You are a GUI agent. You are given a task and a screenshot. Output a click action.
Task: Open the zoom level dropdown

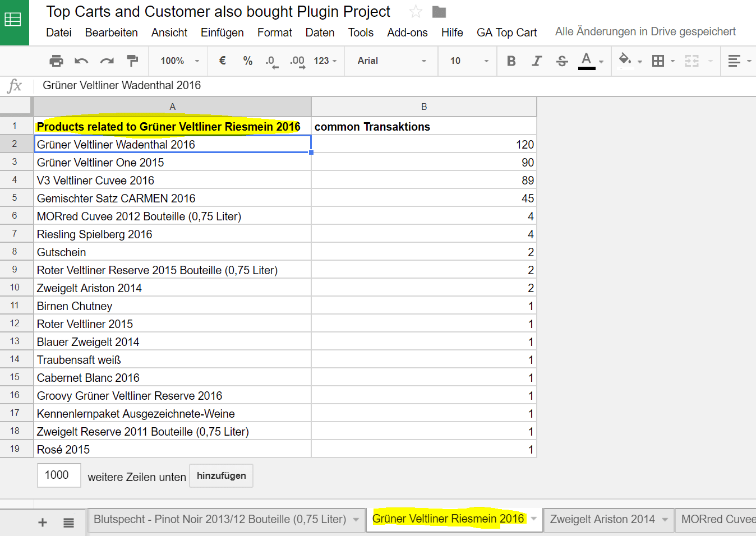coord(179,61)
